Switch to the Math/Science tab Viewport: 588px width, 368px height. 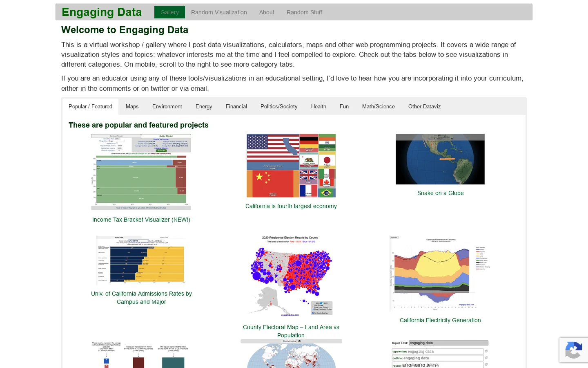378,106
